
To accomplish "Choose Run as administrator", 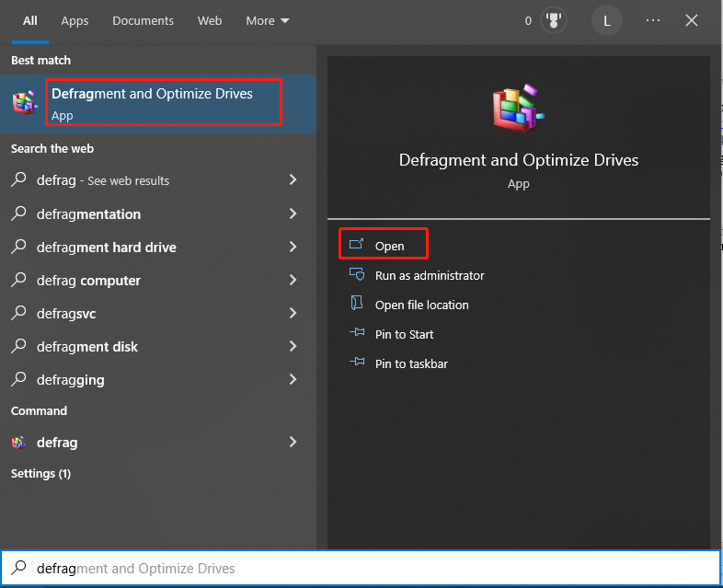I will (x=430, y=275).
